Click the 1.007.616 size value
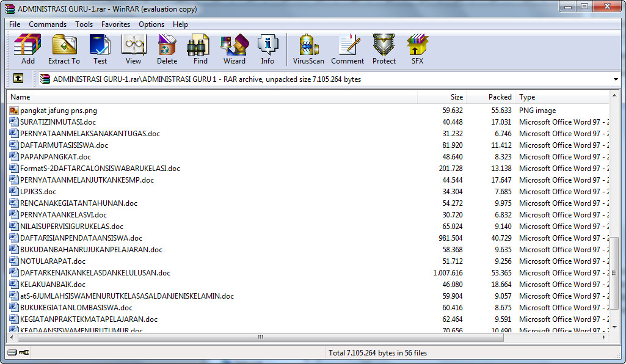 (x=448, y=273)
